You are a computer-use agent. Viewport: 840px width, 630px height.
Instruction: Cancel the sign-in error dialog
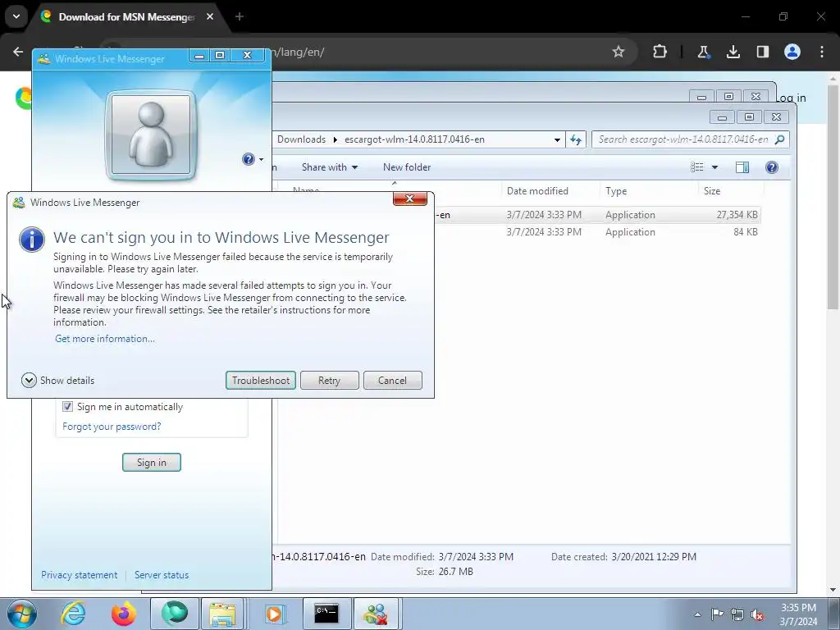pyautogui.click(x=392, y=381)
